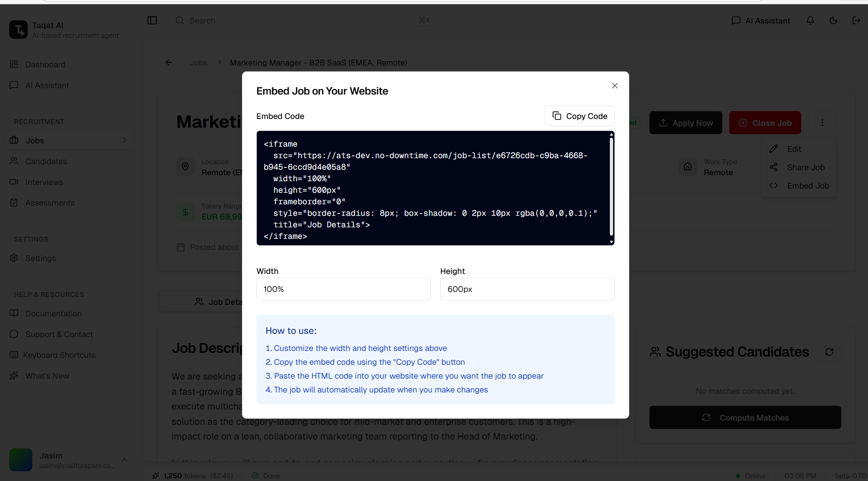Select Edit from the job menu
This screenshot has width=868, height=481.
pyautogui.click(x=793, y=148)
